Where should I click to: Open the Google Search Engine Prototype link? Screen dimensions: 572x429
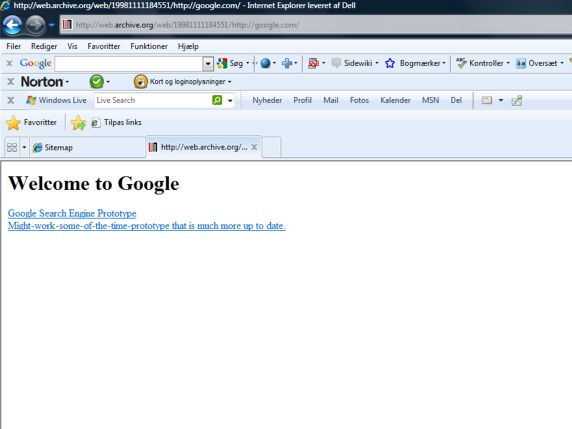click(x=72, y=213)
